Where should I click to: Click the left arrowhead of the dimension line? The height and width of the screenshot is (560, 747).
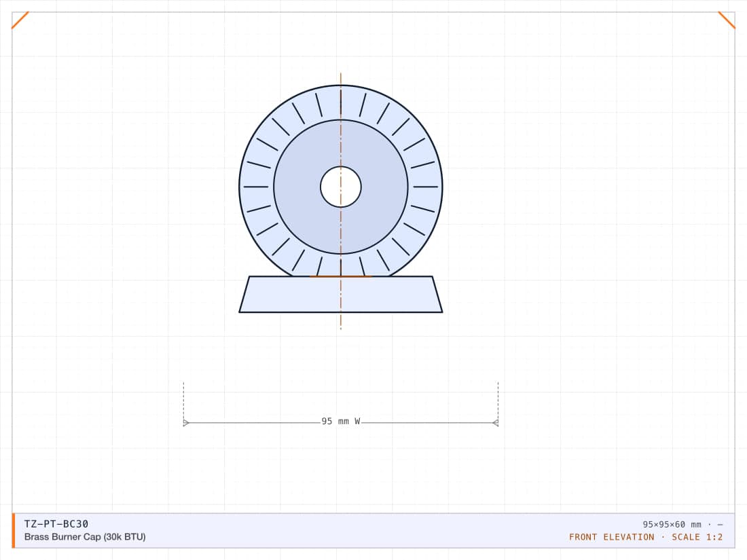(x=186, y=423)
